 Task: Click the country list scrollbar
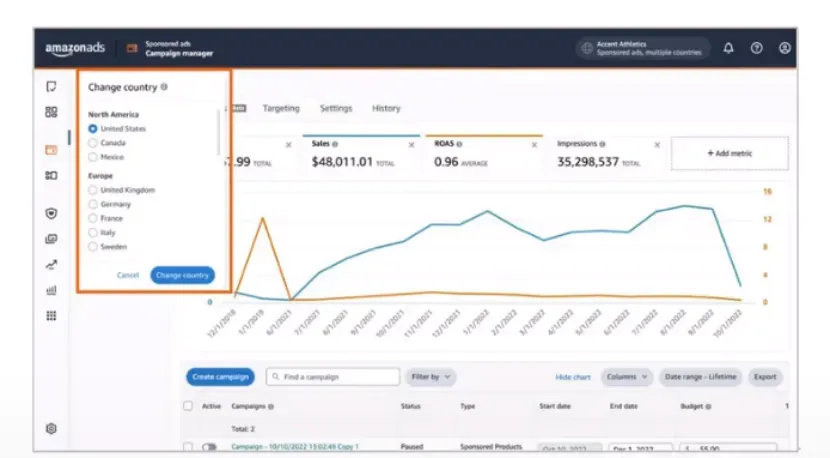point(218,132)
